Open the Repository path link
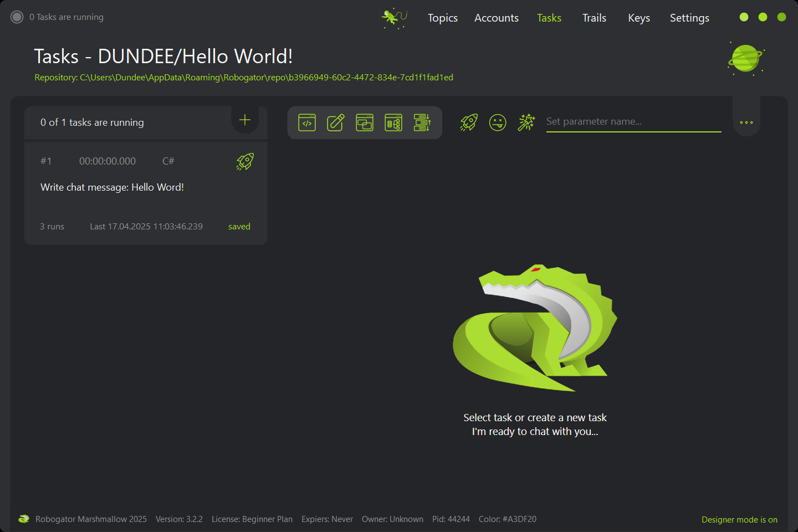Image resolution: width=798 pixels, height=532 pixels. [x=244, y=78]
